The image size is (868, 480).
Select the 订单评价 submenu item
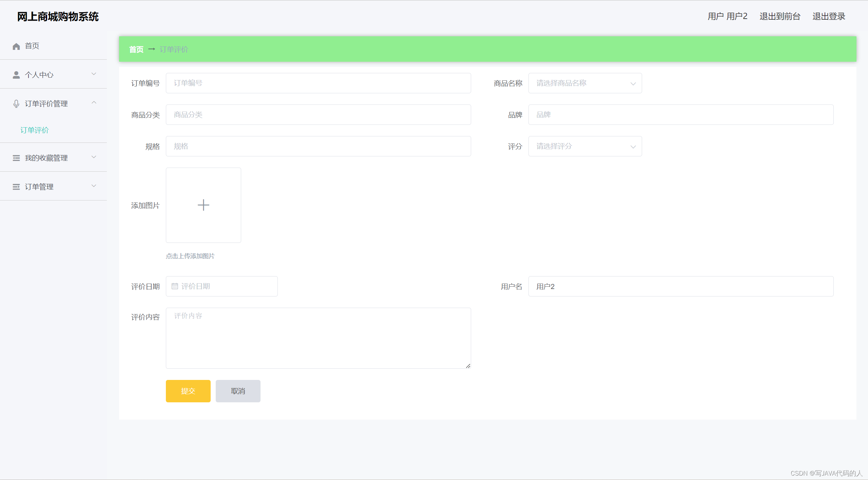coord(35,130)
